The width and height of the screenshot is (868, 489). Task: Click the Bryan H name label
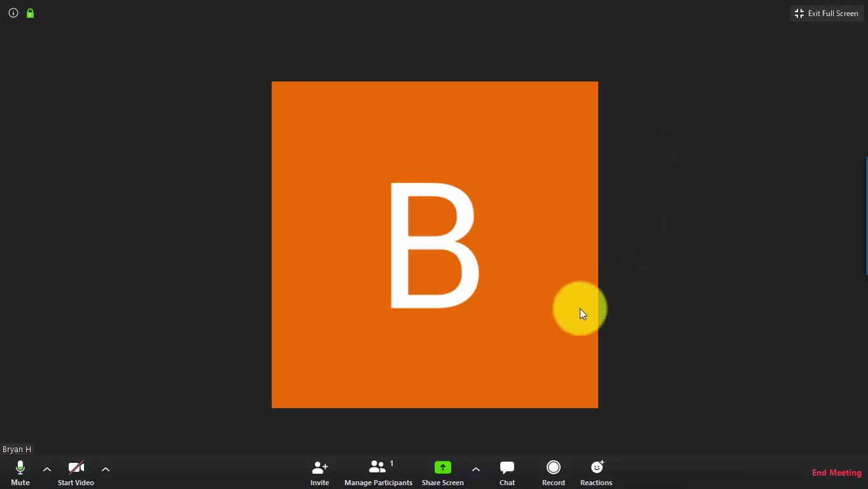tap(17, 450)
